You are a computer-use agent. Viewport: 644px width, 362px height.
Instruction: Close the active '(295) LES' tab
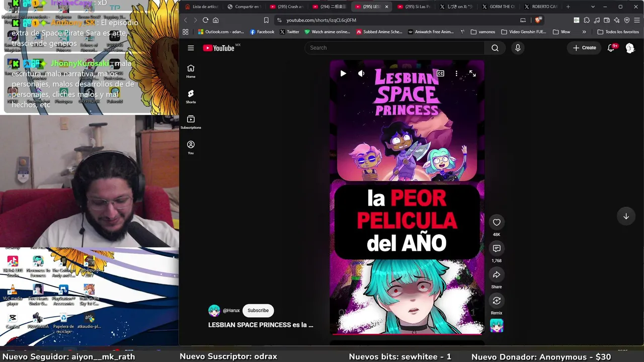[386, 7]
